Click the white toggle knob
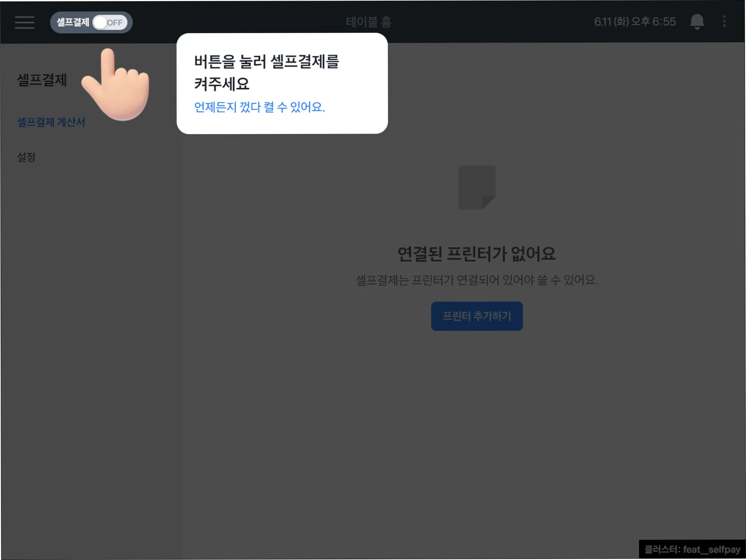Viewport: 746px width, 560px height. 100,23
